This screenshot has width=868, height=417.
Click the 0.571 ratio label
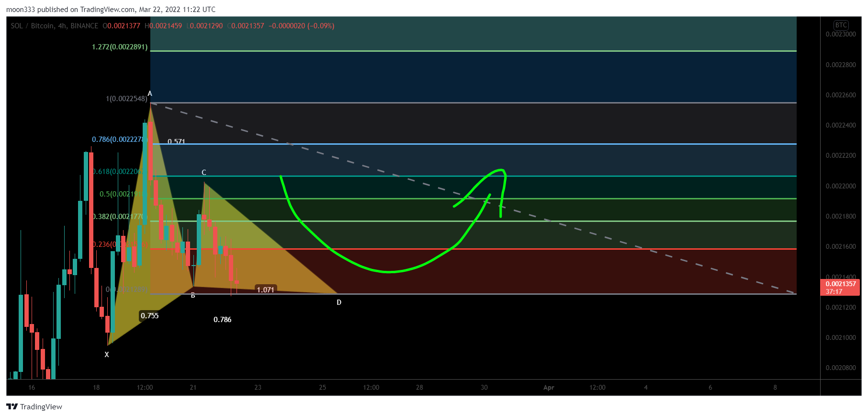point(176,141)
